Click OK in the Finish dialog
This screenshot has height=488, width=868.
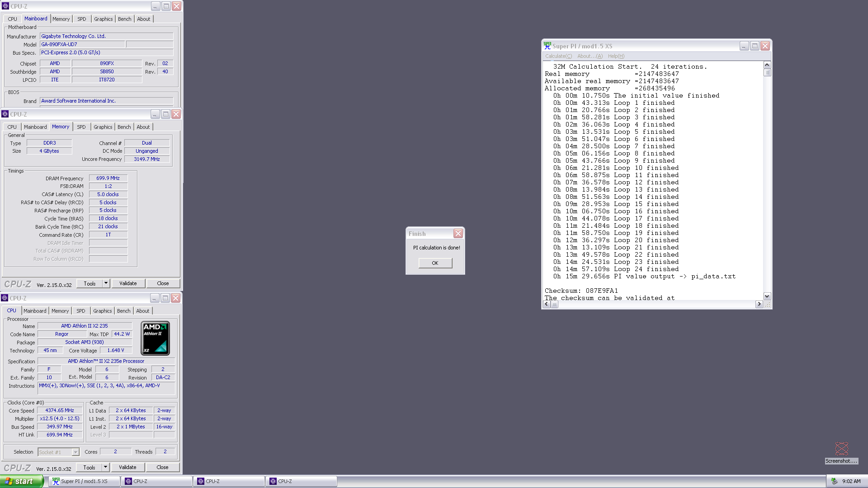(x=435, y=263)
